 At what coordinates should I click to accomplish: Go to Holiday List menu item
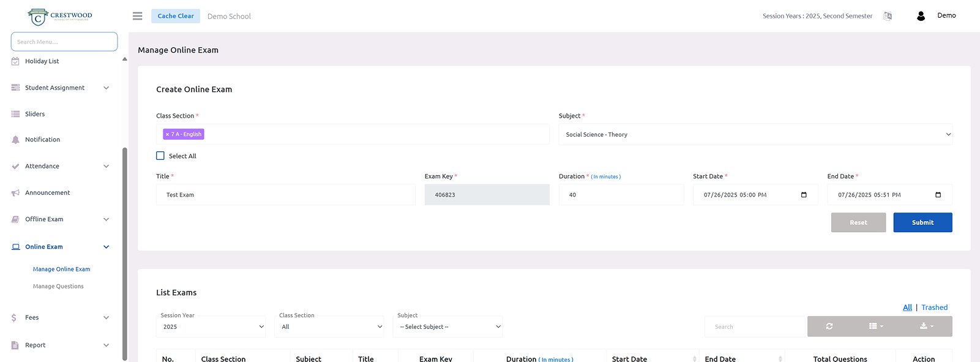coord(42,61)
